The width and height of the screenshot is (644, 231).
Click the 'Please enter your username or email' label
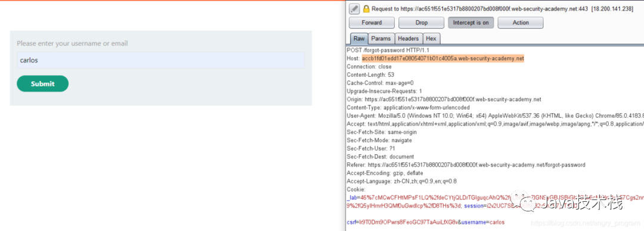coord(72,43)
